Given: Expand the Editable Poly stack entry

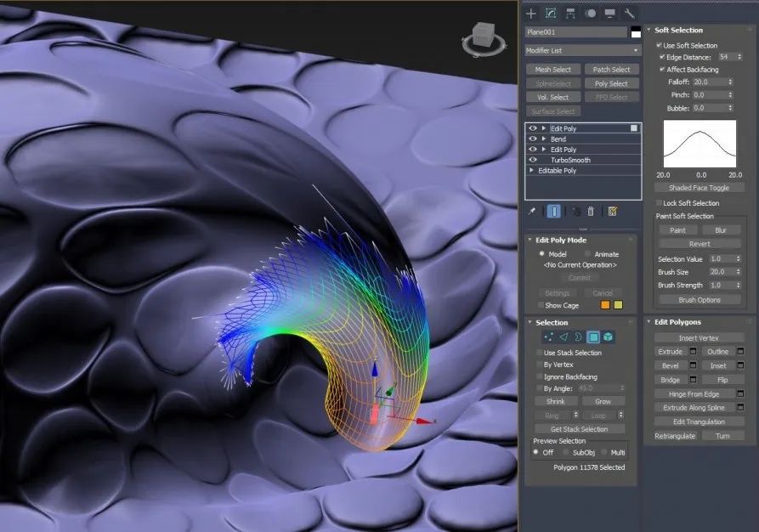Looking at the screenshot, I should (x=532, y=171).
